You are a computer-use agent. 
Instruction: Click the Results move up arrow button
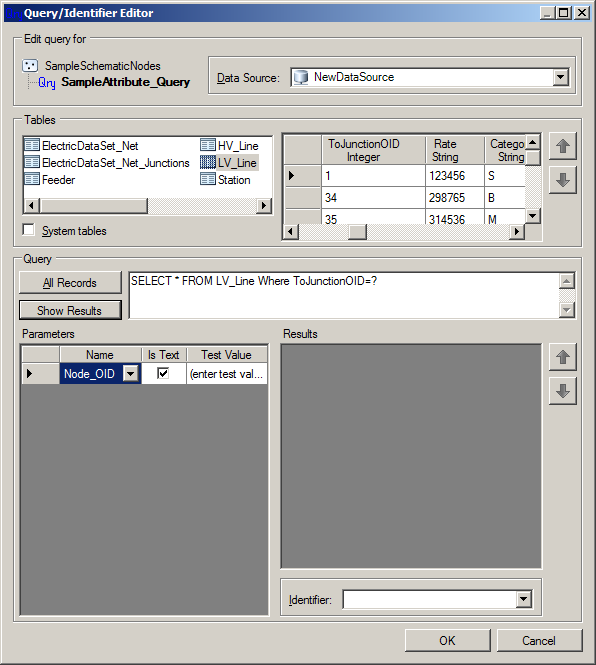tap(562, 357)
